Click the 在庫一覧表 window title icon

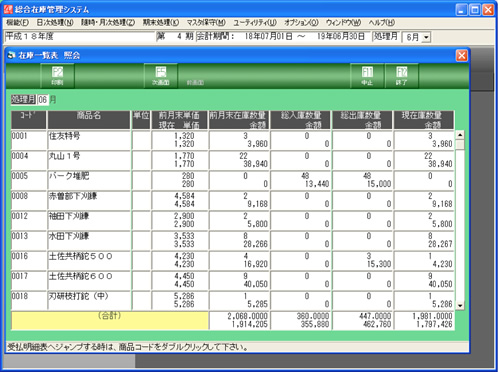click(x=12, y=55)
